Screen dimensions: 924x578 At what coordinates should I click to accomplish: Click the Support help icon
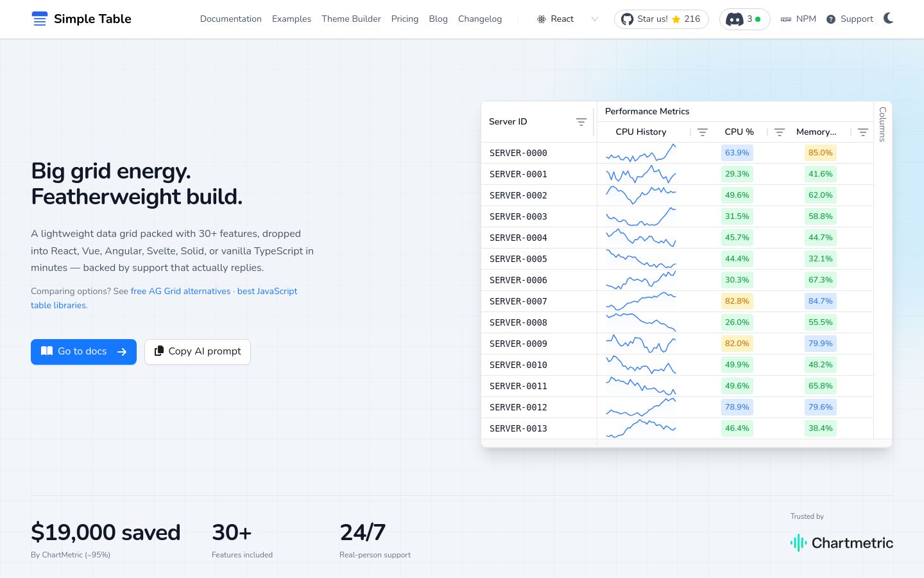point(831,19)
